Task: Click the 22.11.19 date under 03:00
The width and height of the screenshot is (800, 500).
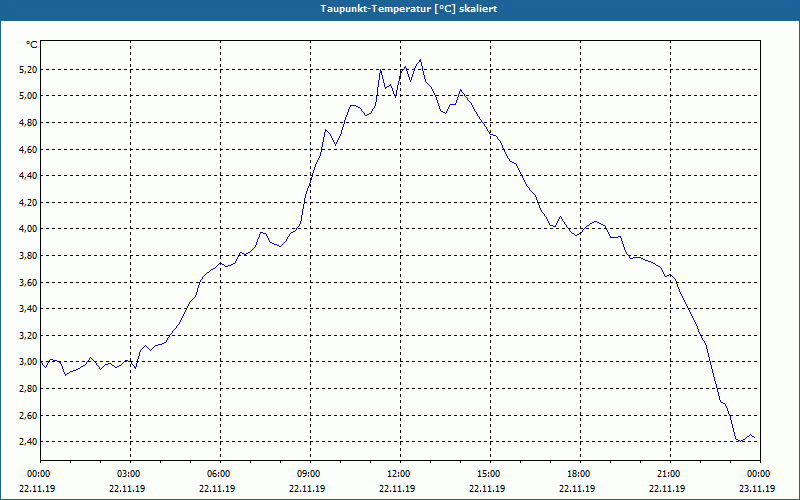Action: pos(127,488)
